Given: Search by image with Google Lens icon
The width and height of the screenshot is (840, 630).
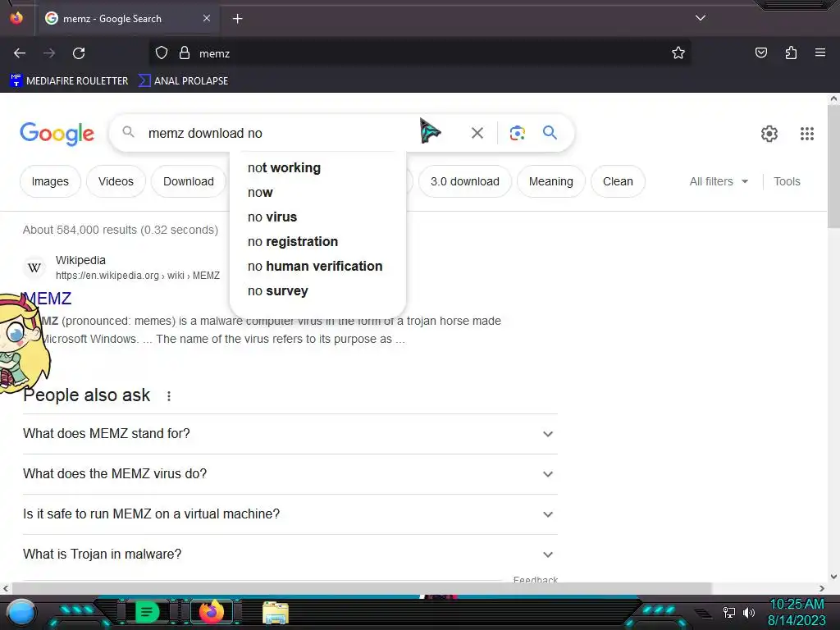Looking at the screenshot, I should tap(517, 133).
